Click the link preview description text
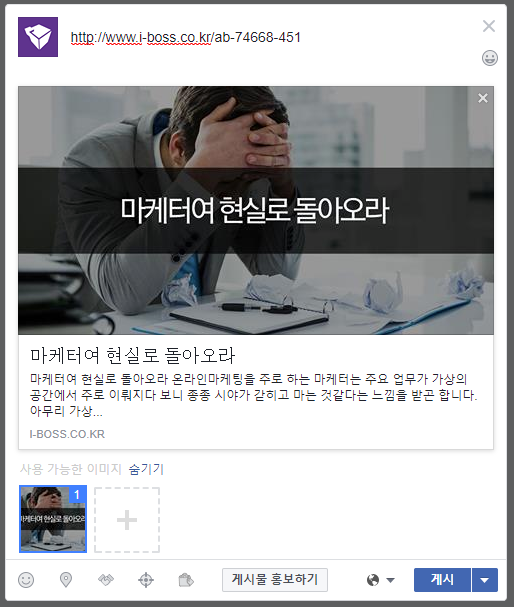 [x=254, y=395]
